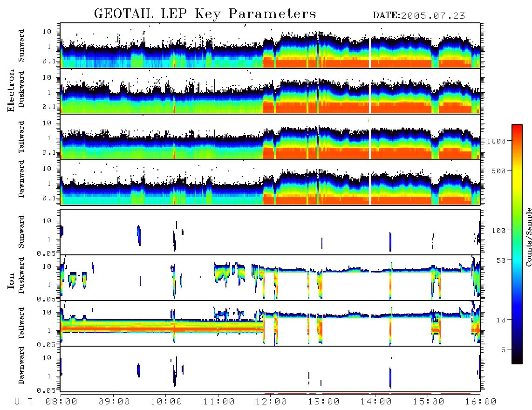532x410 pixels.
Task: Click the "U T" axis label
Action: pyautogui.click(x=23, y=402)
